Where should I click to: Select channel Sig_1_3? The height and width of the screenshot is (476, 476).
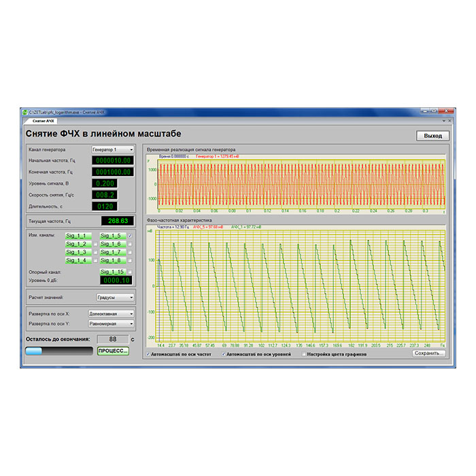(x=78, y=252)
